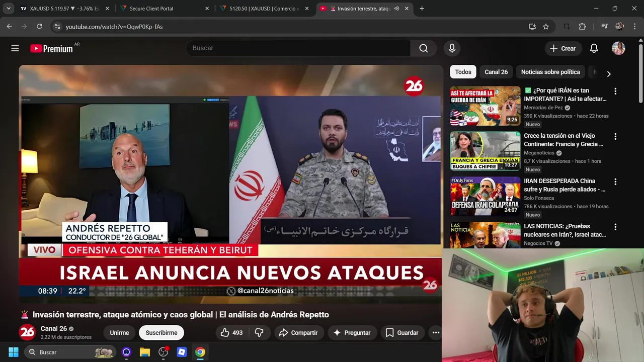Open options for 'IRAN DESESPERADA' video
The image size is (644, 362).
[615, 182]
